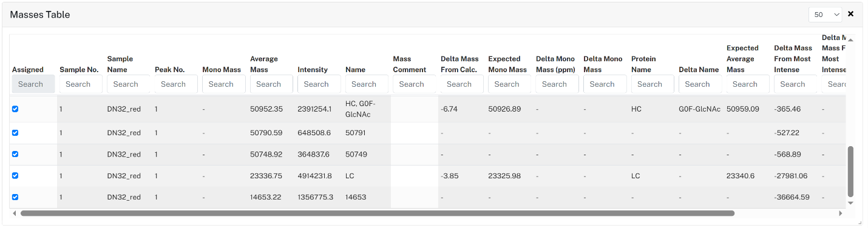
Task: Sort by the Intensity column header
Action: (x=313, y=70)
